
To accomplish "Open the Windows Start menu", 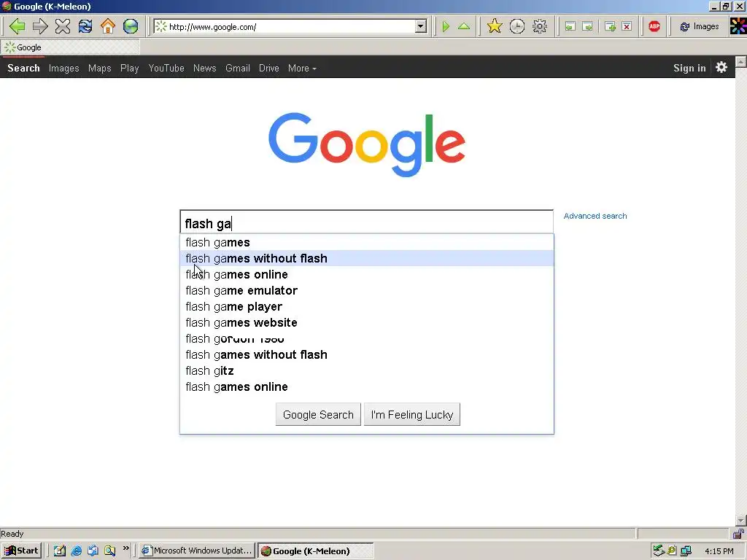I will pyautogui.click(x=21, y=551).
